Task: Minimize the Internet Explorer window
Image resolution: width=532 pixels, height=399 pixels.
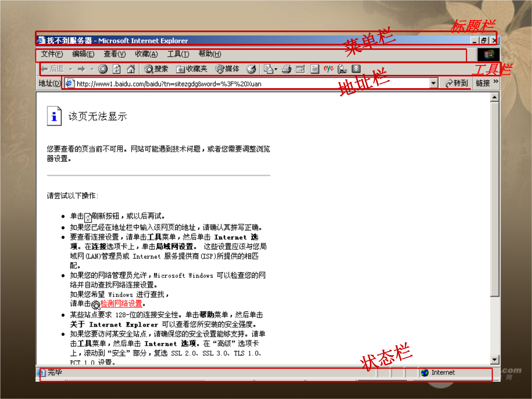Action: 475,41
